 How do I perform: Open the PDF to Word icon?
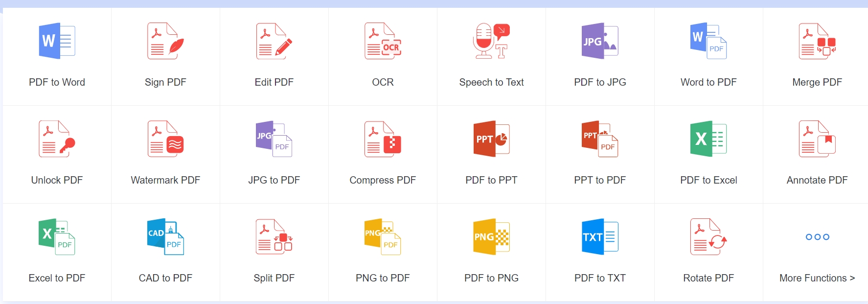(x=57, y=41)
